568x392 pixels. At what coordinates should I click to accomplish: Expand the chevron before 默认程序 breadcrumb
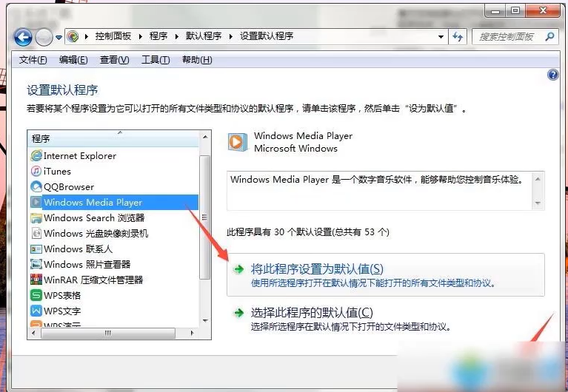click(177, 36)
